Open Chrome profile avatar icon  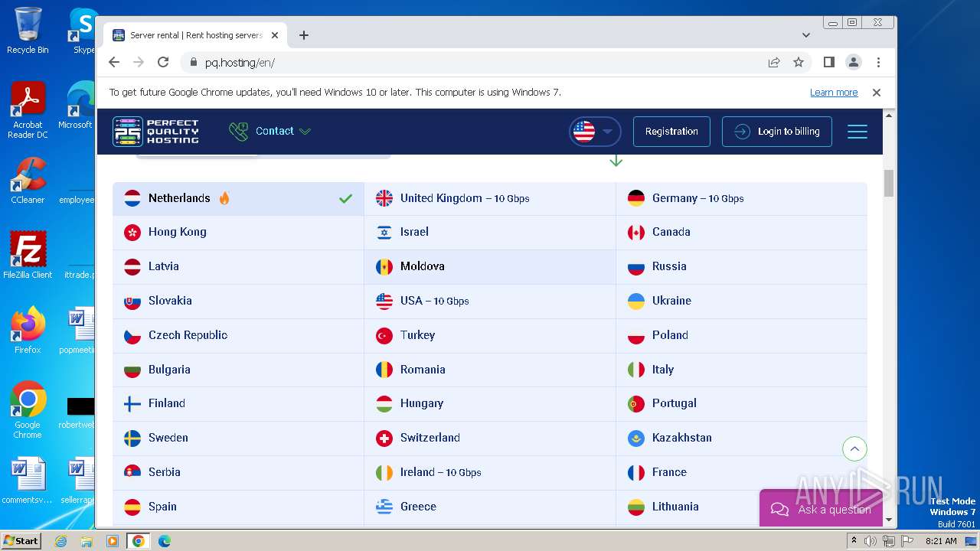[x=854, y=63]
